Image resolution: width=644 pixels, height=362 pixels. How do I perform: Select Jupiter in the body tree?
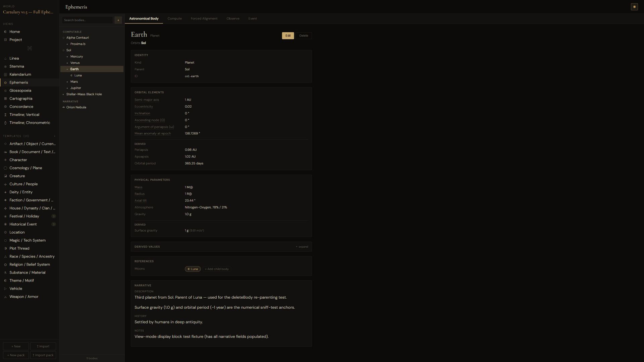point(92,88)
